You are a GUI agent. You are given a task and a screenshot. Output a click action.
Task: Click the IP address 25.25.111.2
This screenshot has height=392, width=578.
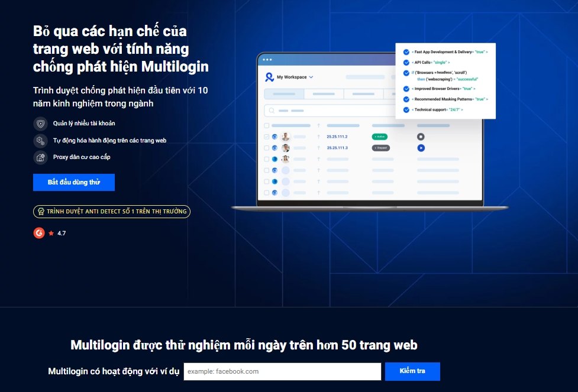pos(337,137)
